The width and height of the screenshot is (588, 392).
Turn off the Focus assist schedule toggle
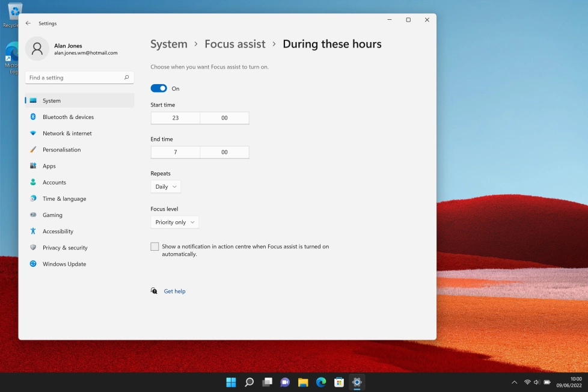tap(158, 88)
